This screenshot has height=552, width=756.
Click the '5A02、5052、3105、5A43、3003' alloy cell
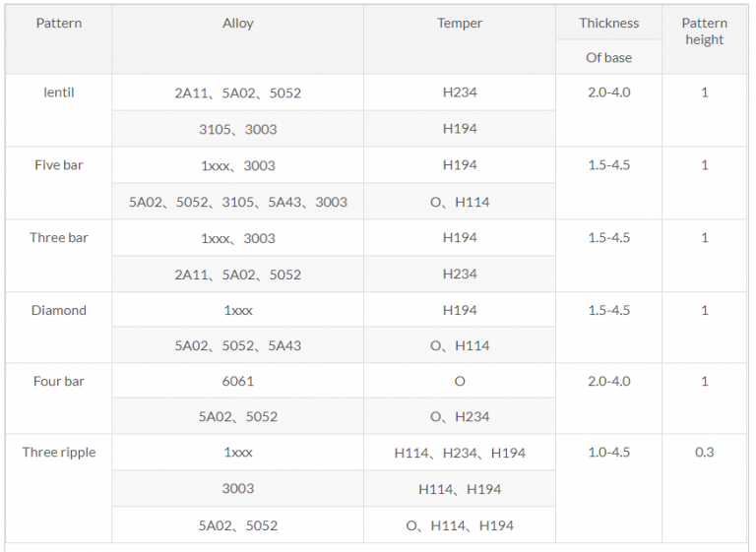[x=237, y=202]
